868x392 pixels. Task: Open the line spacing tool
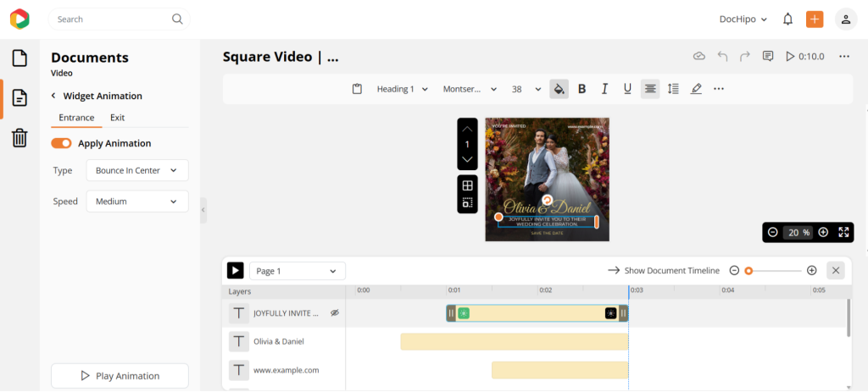tap(673, 89)
